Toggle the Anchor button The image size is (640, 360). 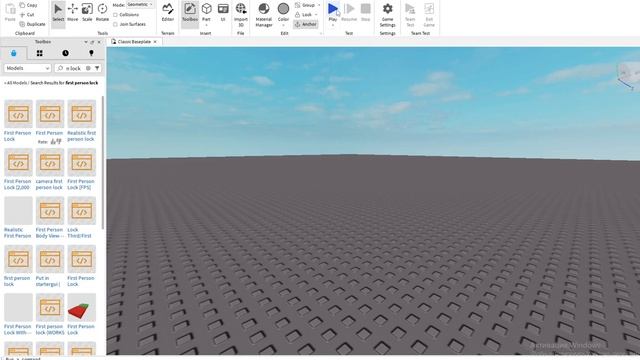305,24
